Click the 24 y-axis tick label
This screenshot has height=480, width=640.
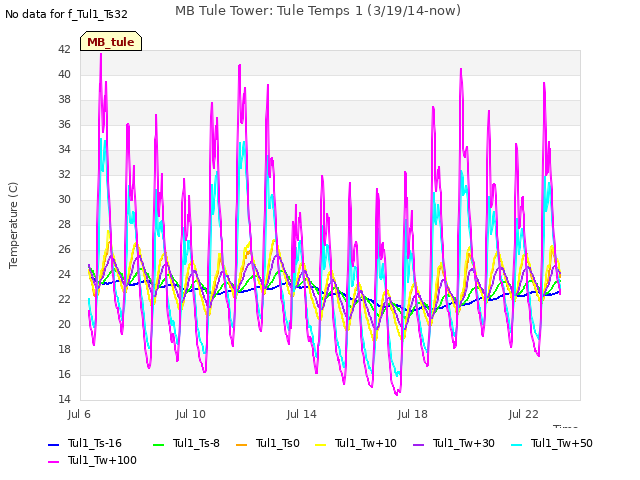tap(64, 274)
